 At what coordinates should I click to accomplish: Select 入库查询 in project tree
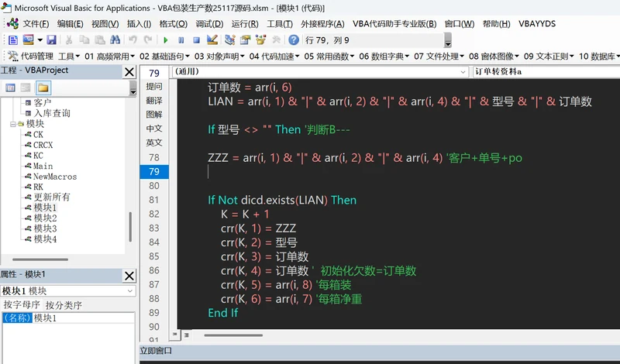click(52, 113)
